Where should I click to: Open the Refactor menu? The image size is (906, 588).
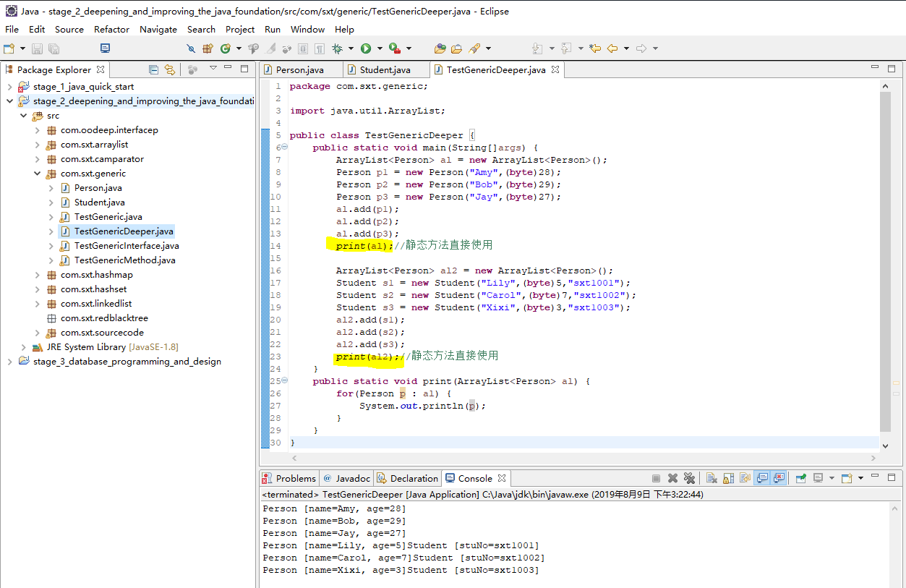coord(111,29)
